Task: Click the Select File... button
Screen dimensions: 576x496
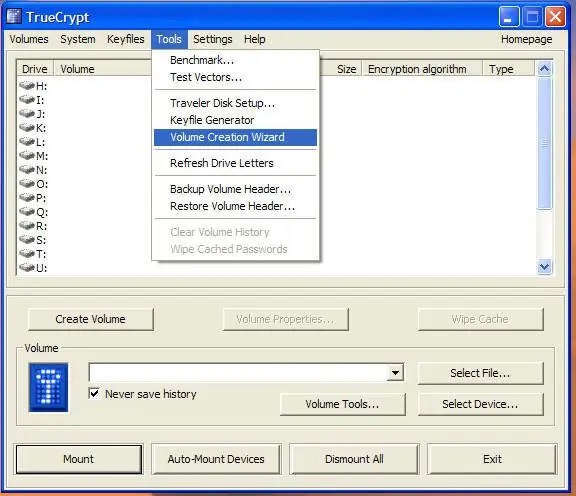Action: click(x=480, y=373)
